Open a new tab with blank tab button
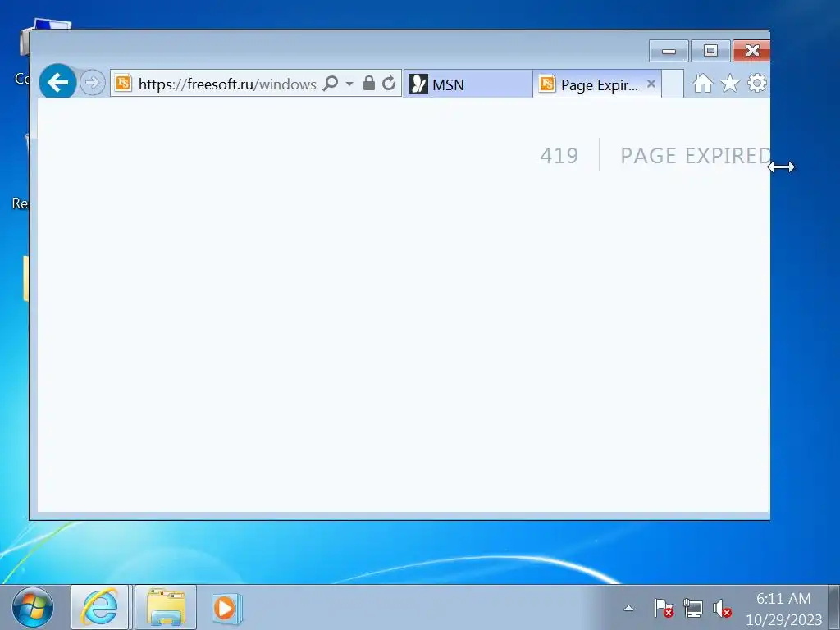Screen dimensions: 840x630 click(x=673, y=84)
